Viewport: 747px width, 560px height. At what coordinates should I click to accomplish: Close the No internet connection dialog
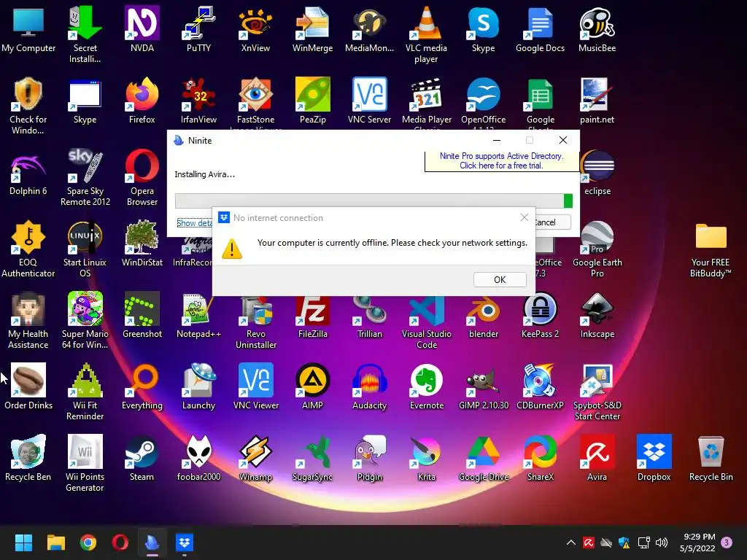click(524, 217)
